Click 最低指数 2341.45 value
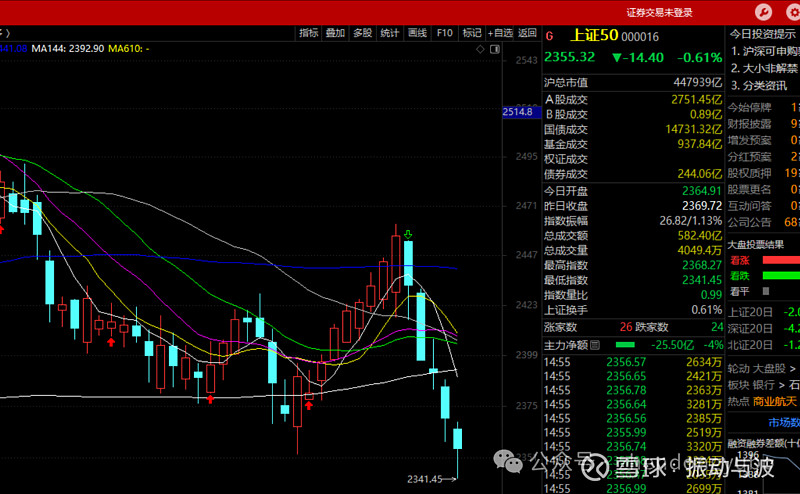 coord(702,280)
